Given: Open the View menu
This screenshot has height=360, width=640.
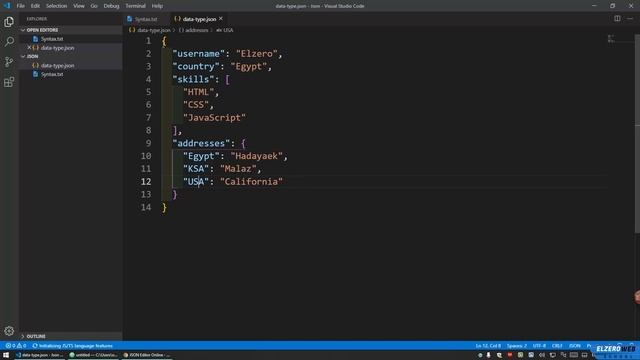Looking at the screenshot, I should 79,6.
